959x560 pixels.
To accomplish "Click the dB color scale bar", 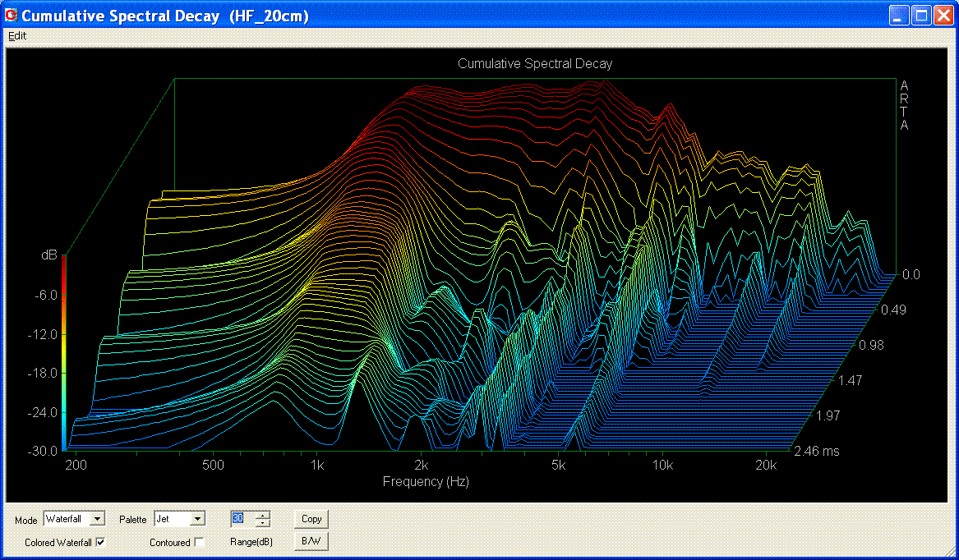I will click(x=64, y=353).
